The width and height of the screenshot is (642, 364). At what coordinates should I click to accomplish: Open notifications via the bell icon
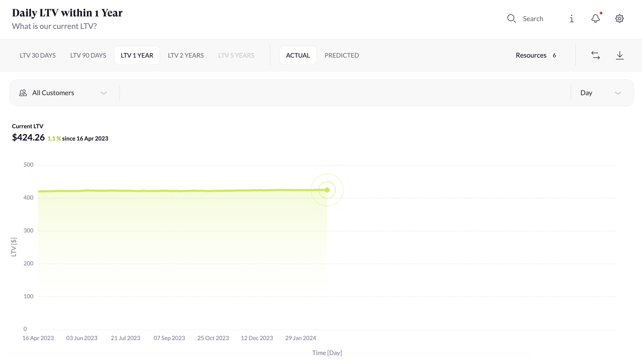(595, 19)
